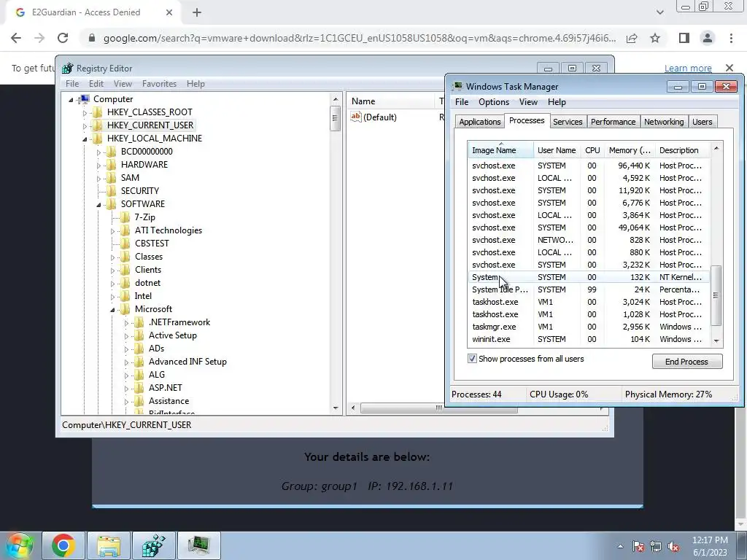The height and width of the screenshot is (560, 747).
Task: Collapse the Microsoft key
Action: 112,309
